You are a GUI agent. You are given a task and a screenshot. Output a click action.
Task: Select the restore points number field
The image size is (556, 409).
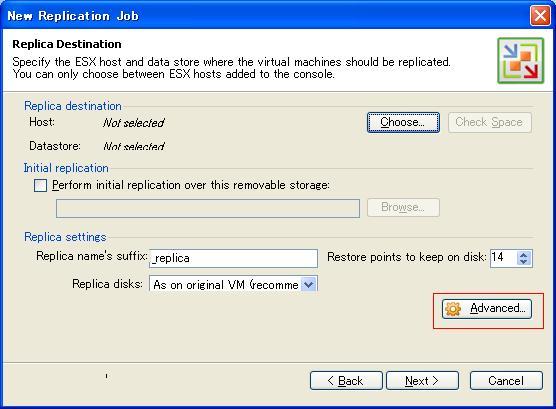click(x=504, y=258)
